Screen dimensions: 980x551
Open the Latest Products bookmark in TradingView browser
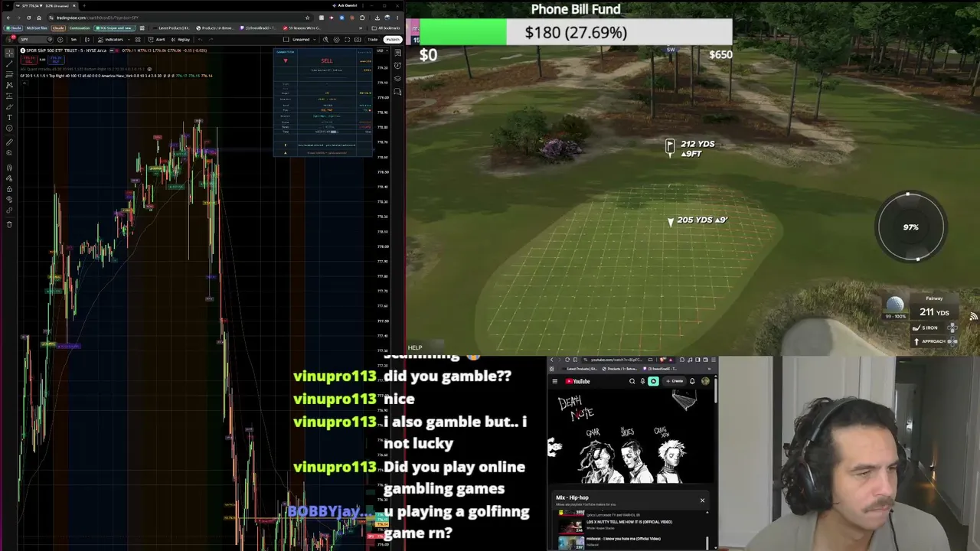pos(171,28)
